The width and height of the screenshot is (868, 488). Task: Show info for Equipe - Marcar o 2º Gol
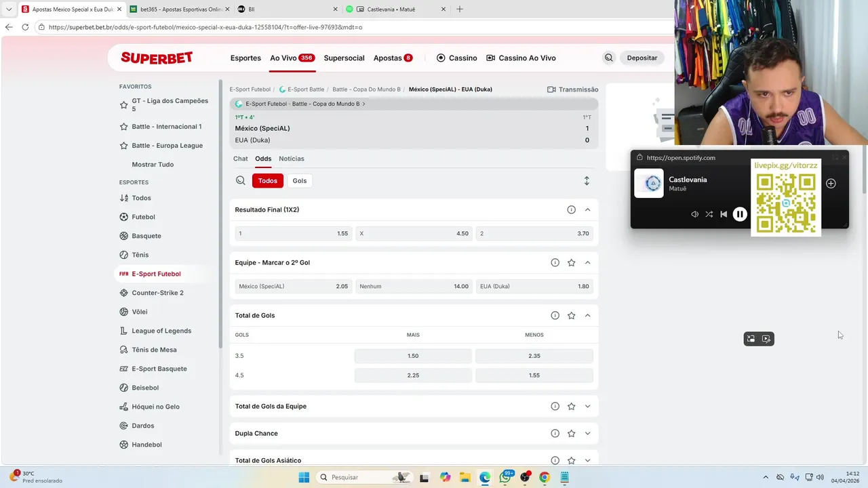[x=555, y=262]
